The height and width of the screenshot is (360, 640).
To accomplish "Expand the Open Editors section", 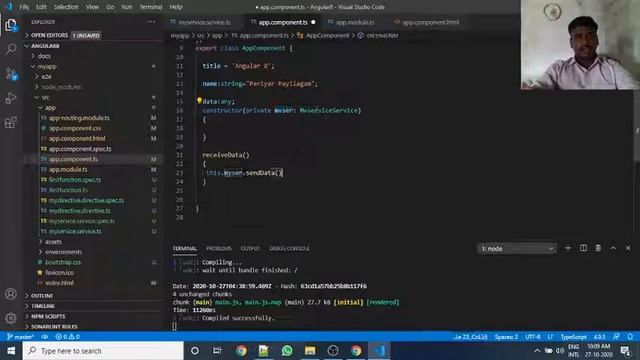I will click(x=93, y=36).
